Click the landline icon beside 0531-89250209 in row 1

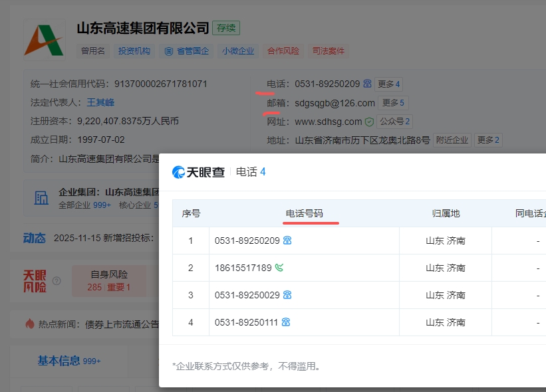(x=287, y=241)
